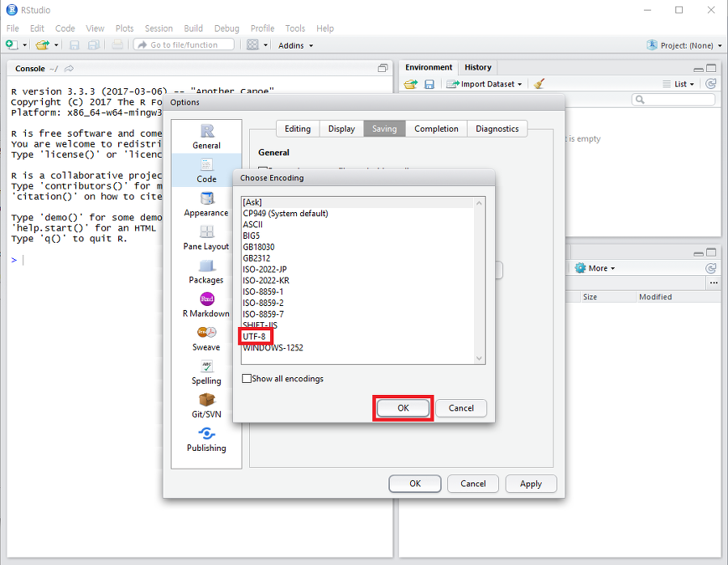The image size is (728, 565).
Task: Click the RStudio logo in title bar
Action: pos(11,10)
